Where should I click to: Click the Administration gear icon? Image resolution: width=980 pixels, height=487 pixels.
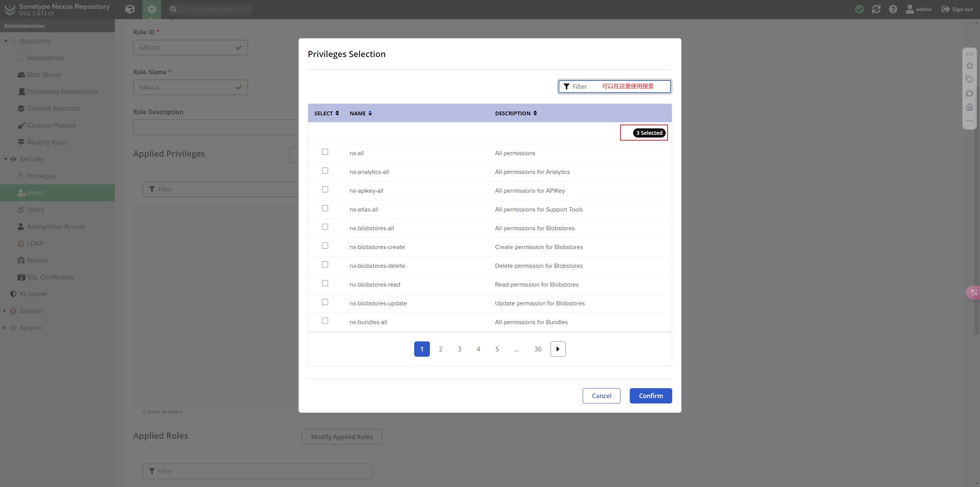pos(152,9)
